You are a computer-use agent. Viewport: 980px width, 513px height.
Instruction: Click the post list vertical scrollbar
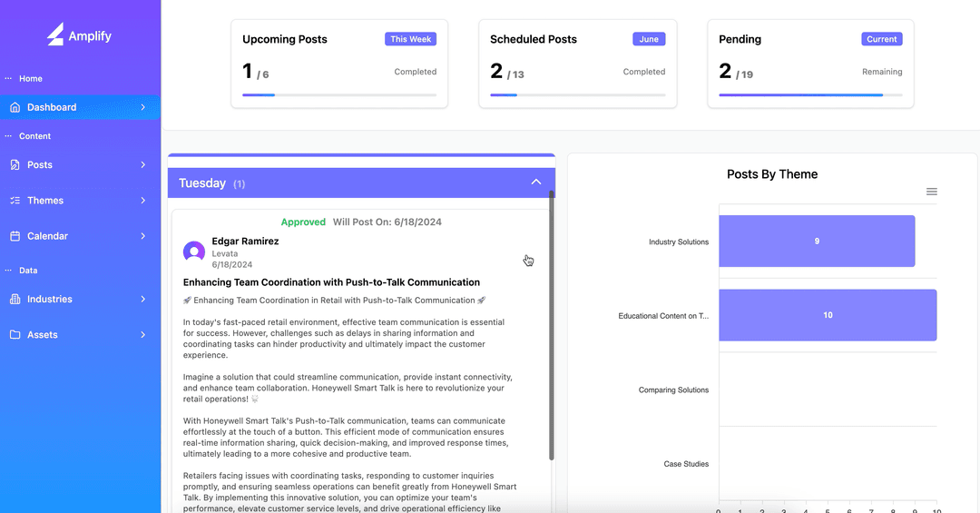(552, 325)
